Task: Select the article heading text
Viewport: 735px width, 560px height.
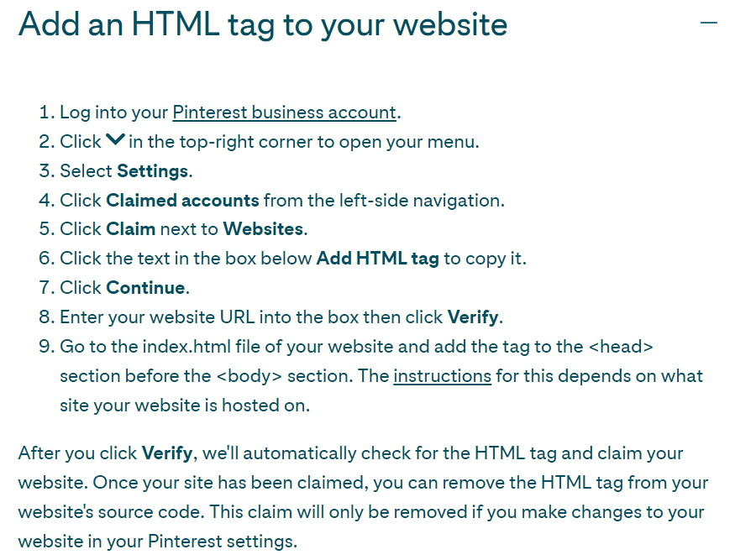Action: [261, 24]
